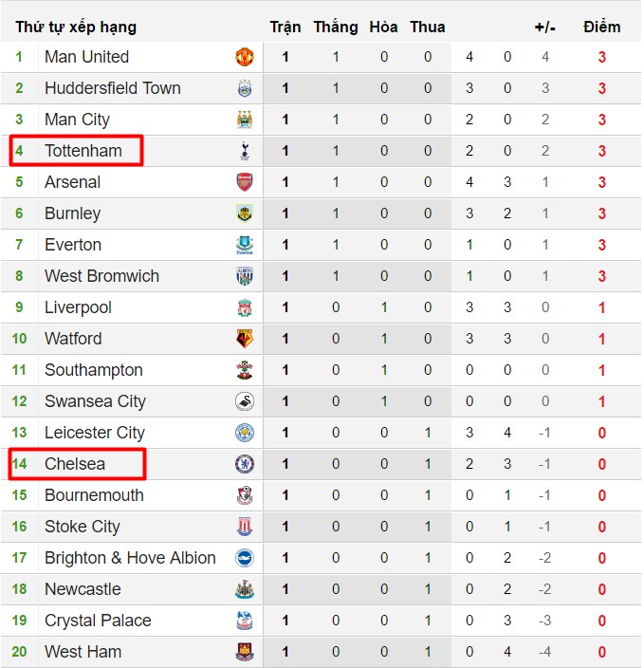This screenshot has width=644, height=668.
Task: Click the Arsenal cannon crest
Action: (245, 182)
